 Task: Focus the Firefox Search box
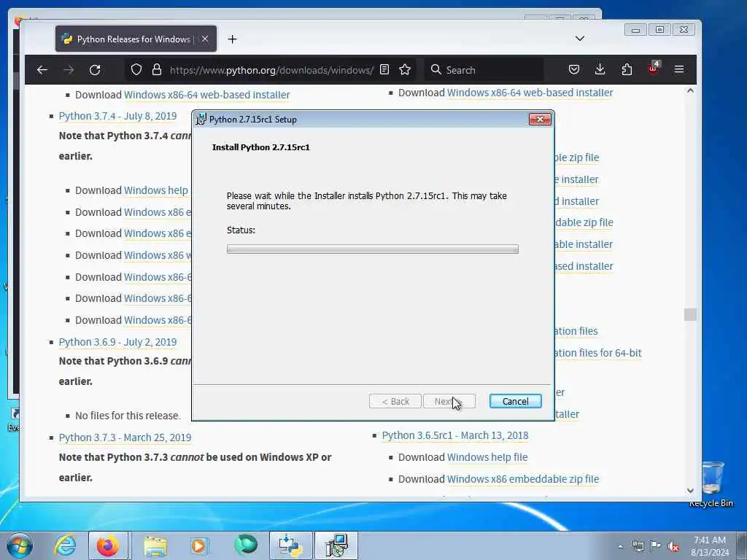click(x=485, y=70)
